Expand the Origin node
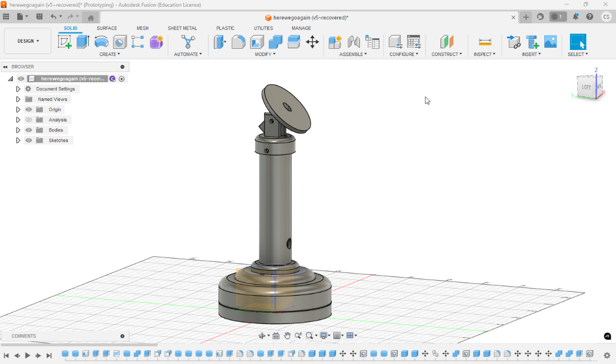 pyautogui.click(x=18, y=109)
